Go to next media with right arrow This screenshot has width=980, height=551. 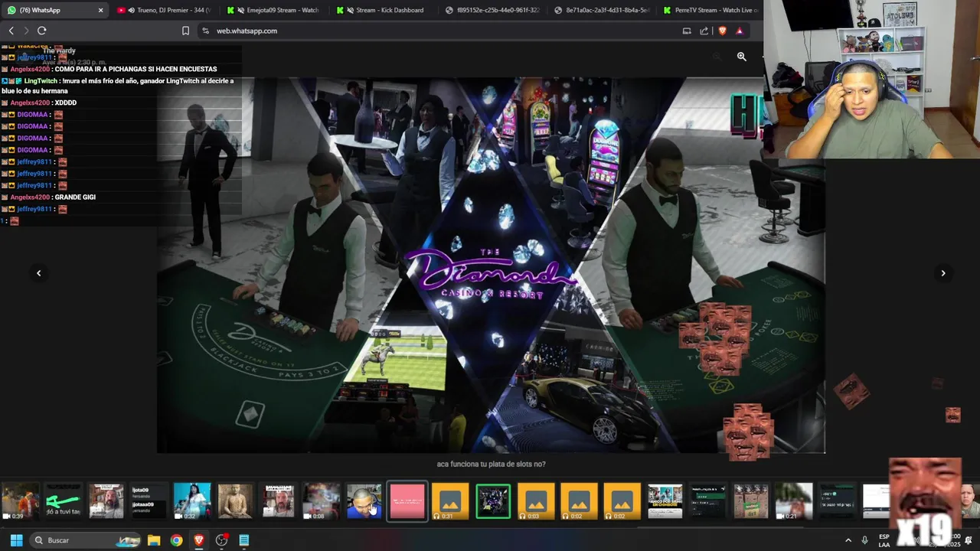942,273
